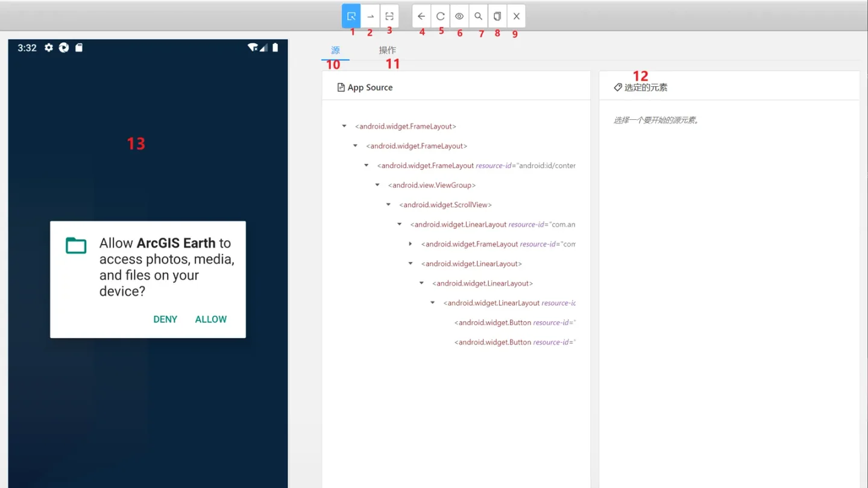Click the battery icon in phone status bar
This screenshot has height=488, width=868.
(x=275, y=48)
